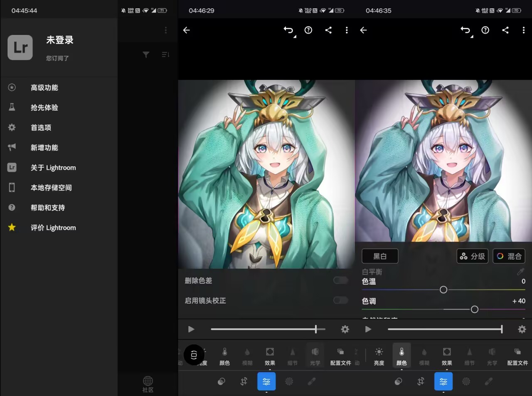This screenshot has height=396, width=532.
Task: Select 配置文件 profiles in the middle editor
Action: pos(341,356)
